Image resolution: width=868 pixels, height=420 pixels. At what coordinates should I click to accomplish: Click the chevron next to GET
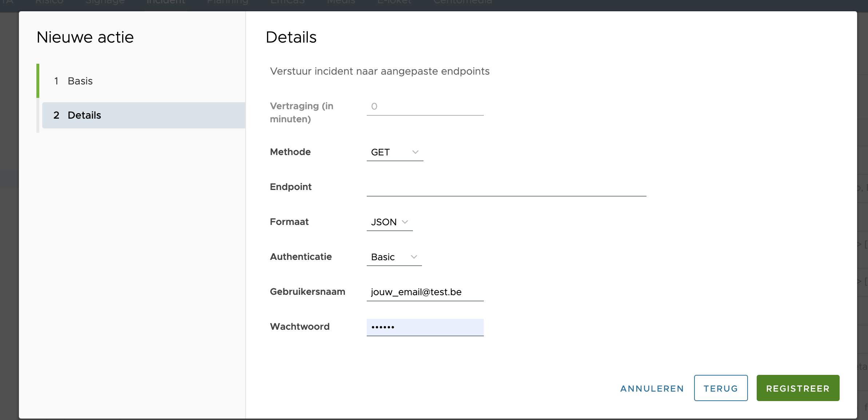(415, 152)
